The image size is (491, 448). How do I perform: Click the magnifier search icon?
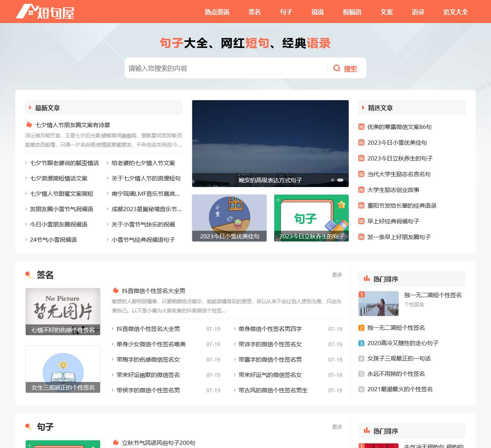(x=337, y=68)
